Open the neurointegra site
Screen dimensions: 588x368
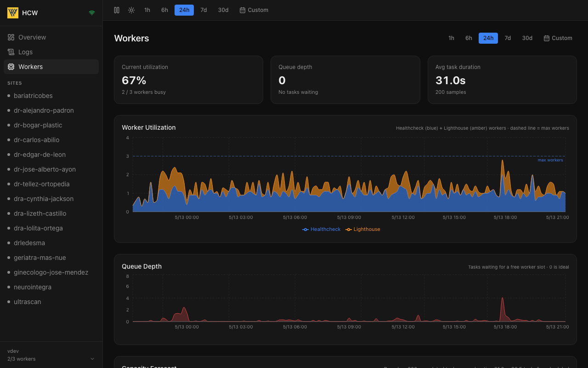51,287
